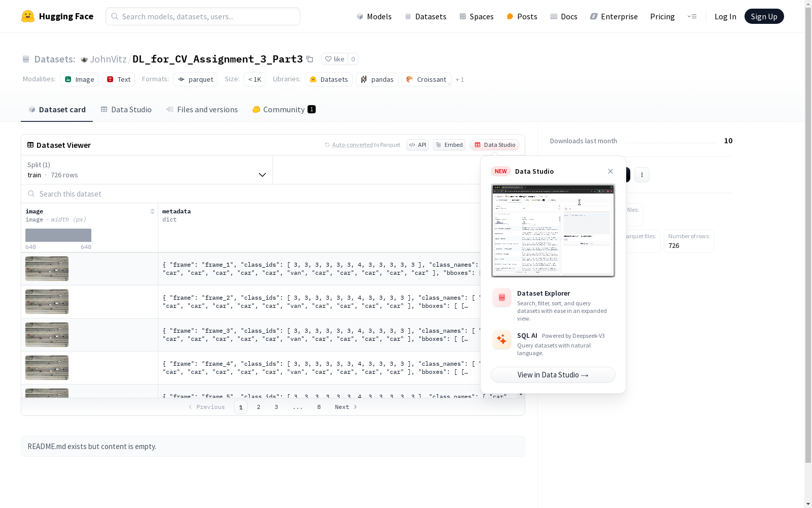Open Enterprise in the top navigation
Image resolution: width=812 pixels, height=508 pixels.
tap(614, 16)
